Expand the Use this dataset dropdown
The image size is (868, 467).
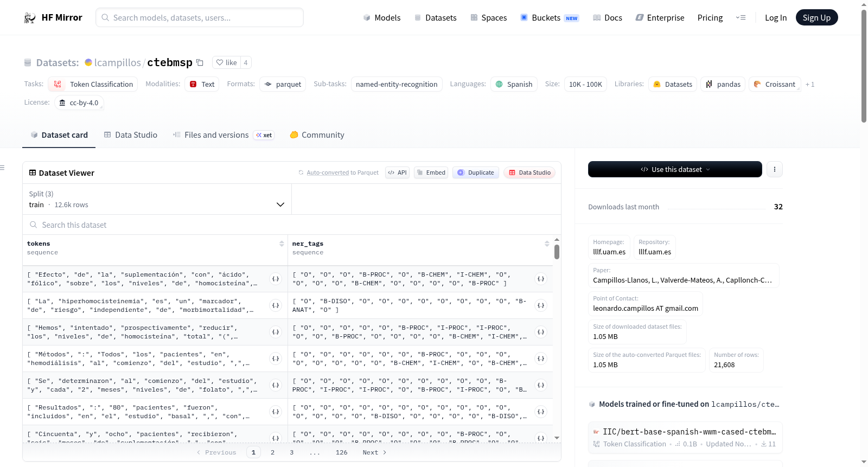click(x=675, y=169)
